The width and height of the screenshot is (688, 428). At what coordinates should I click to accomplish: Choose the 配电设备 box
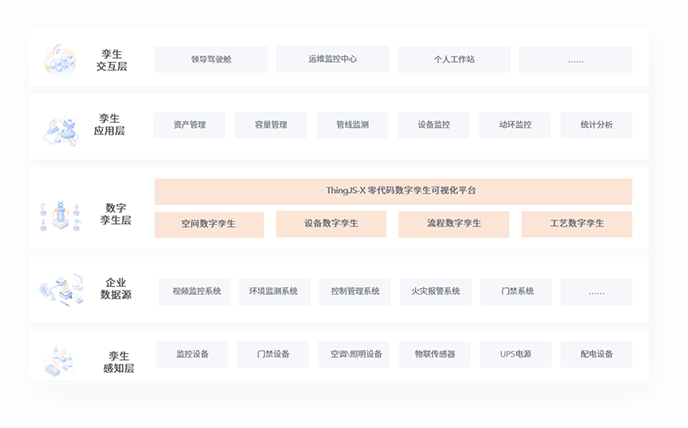tap(596, 354)
